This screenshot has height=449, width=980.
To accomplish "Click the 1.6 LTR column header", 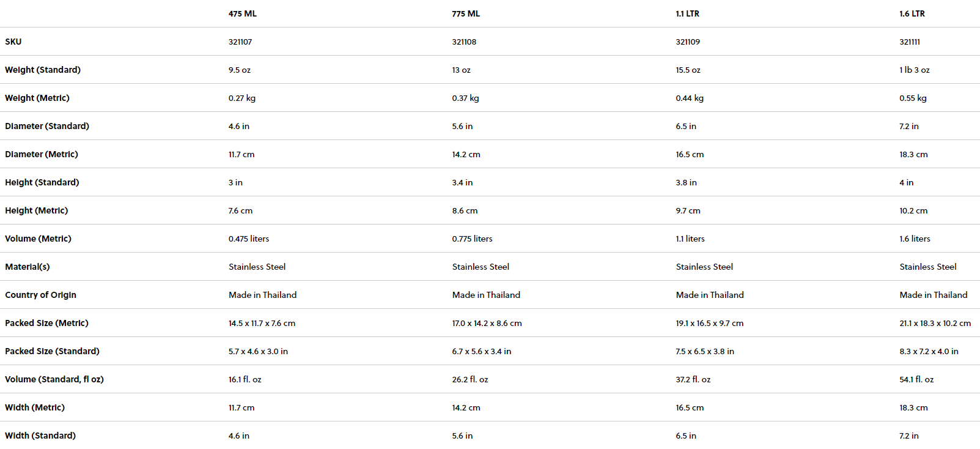I will click(912, 13).
